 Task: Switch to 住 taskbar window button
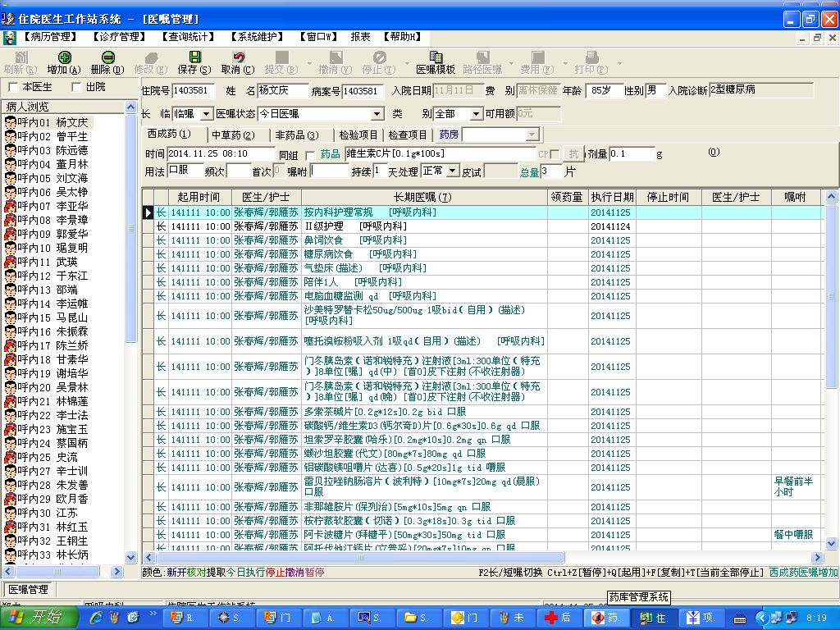click(x=655, y=618)
